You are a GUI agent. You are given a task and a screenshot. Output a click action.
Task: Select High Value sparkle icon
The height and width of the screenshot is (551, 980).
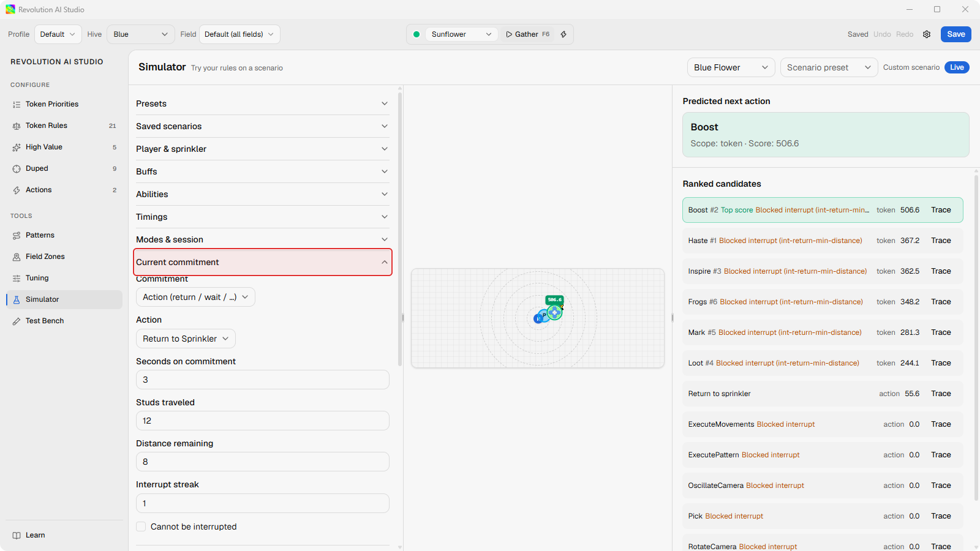pos(17,148)
